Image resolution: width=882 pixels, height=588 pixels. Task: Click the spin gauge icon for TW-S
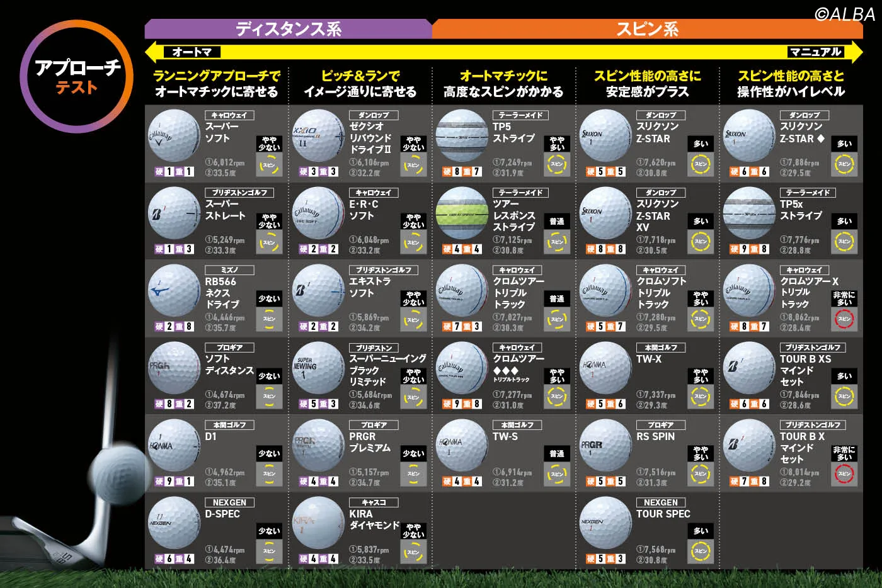point(557,474)
